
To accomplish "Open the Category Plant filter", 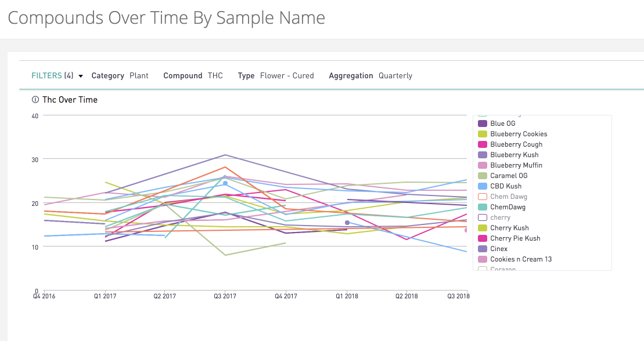I will tap(120, 75).
